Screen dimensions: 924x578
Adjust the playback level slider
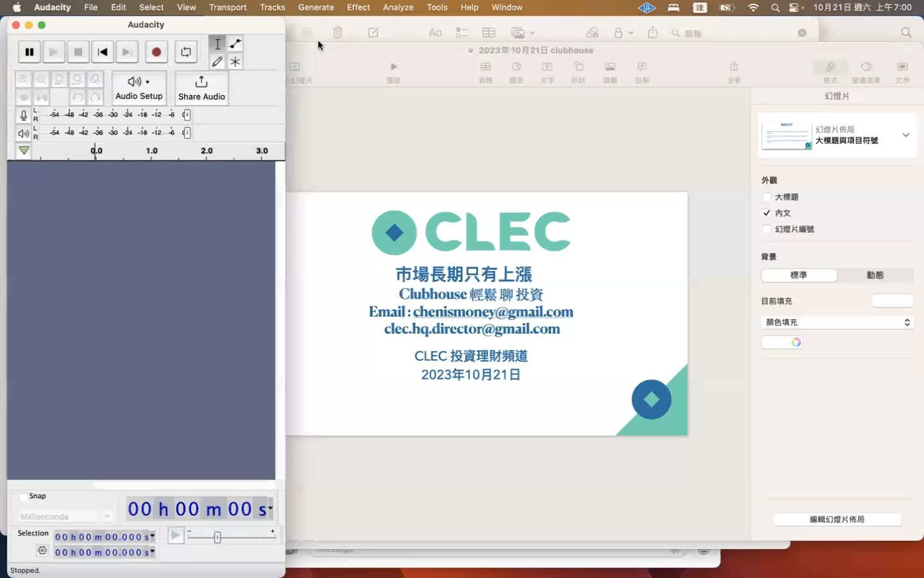tap(186, 133)
